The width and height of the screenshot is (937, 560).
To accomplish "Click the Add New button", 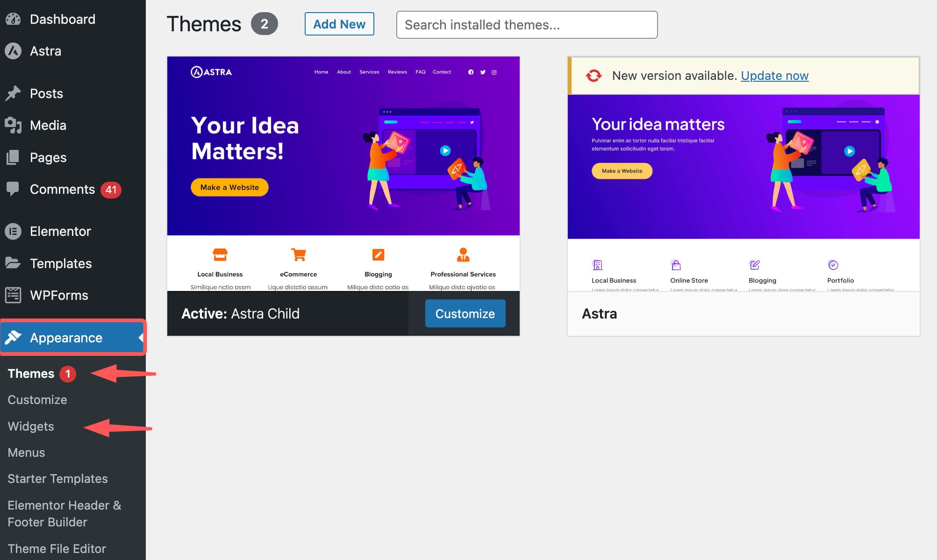I will [339, 24].
